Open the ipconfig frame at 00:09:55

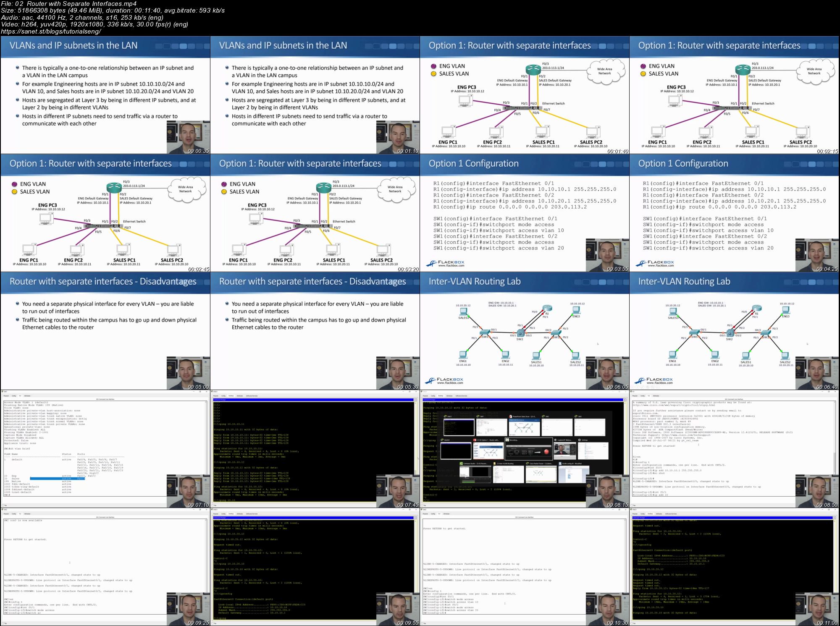point(315,567)
